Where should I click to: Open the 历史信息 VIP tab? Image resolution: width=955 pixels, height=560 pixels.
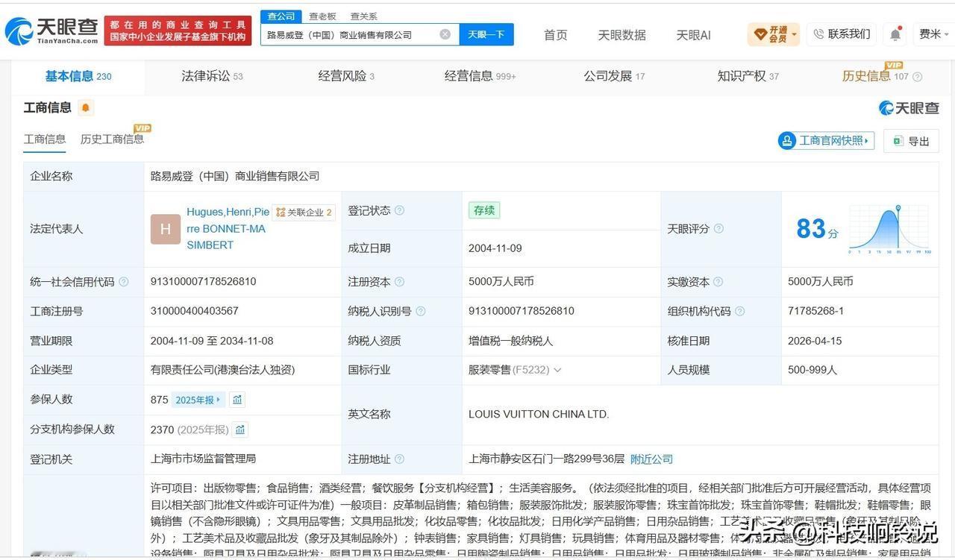(875, 76)
